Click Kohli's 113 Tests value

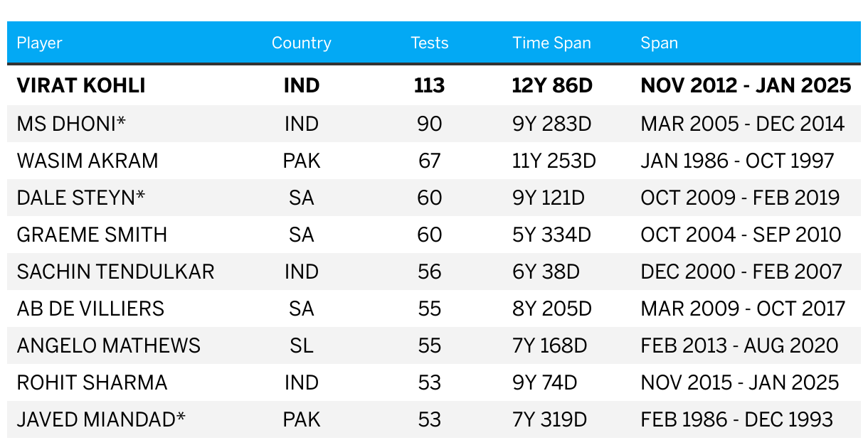(x=430, y=86)
